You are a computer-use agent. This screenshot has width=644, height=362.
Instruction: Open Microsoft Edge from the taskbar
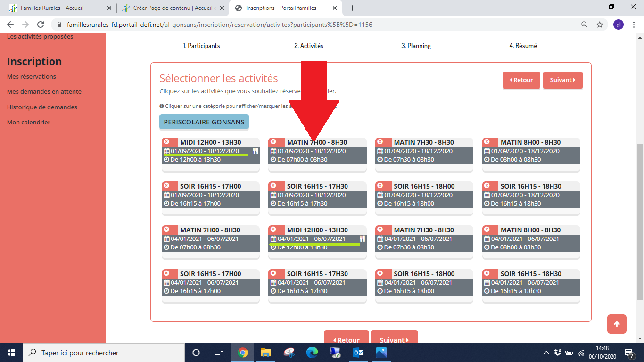click(312, 353)
